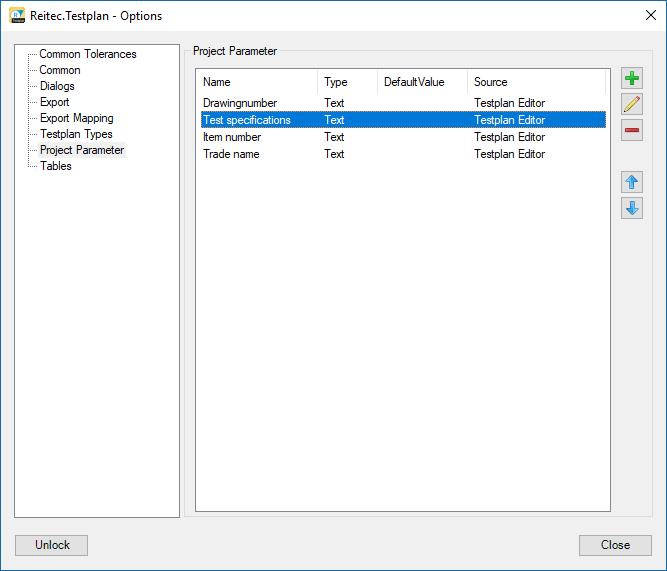
Task: Move selected parameter up with arrow icon
Action: pos(631,182)
